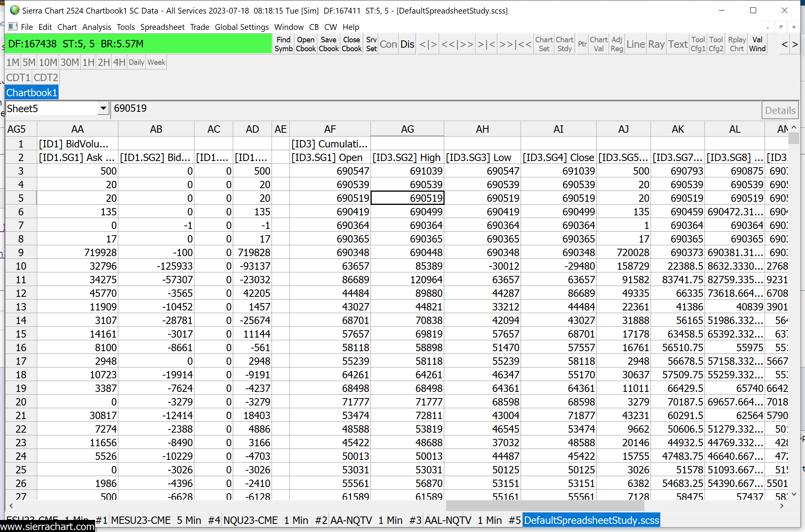This screenshot has width=805, height=532.
Task: Switch timeframe to 30M button
Action: (x=70, y=62)
